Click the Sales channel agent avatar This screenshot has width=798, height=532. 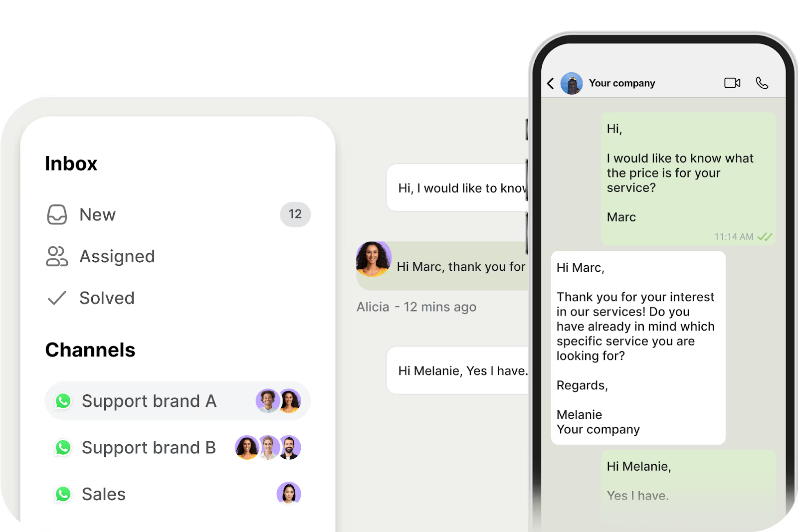289,494
